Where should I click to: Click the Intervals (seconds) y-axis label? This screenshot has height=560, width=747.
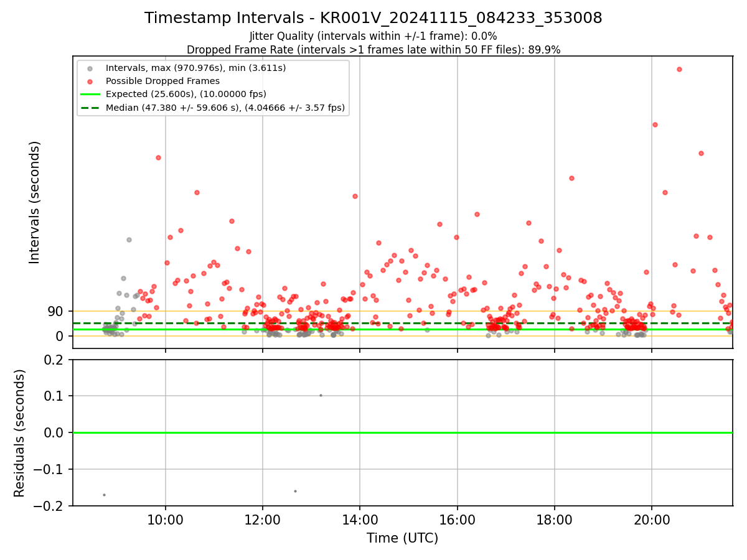click(35, 202)
